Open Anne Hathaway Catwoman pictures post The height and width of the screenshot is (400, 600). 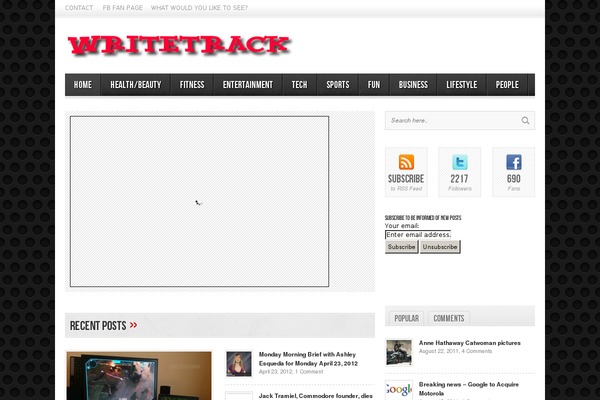coord(470,343)
